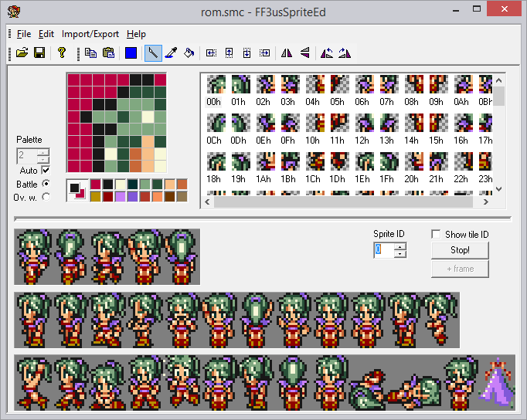Increment the Sprite ID value

tap(399, 247)
